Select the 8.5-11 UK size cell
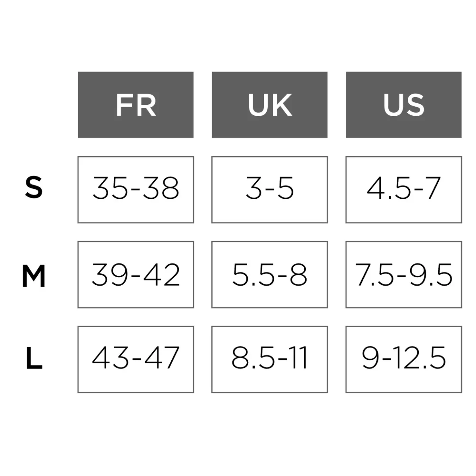The width and height of the screenshot is (476, 476). (270, 359)
